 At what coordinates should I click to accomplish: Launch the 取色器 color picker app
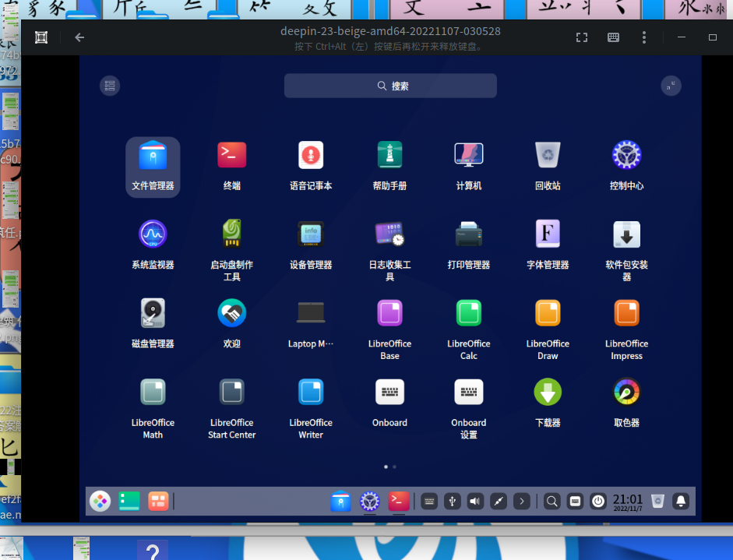click(626, 392)
